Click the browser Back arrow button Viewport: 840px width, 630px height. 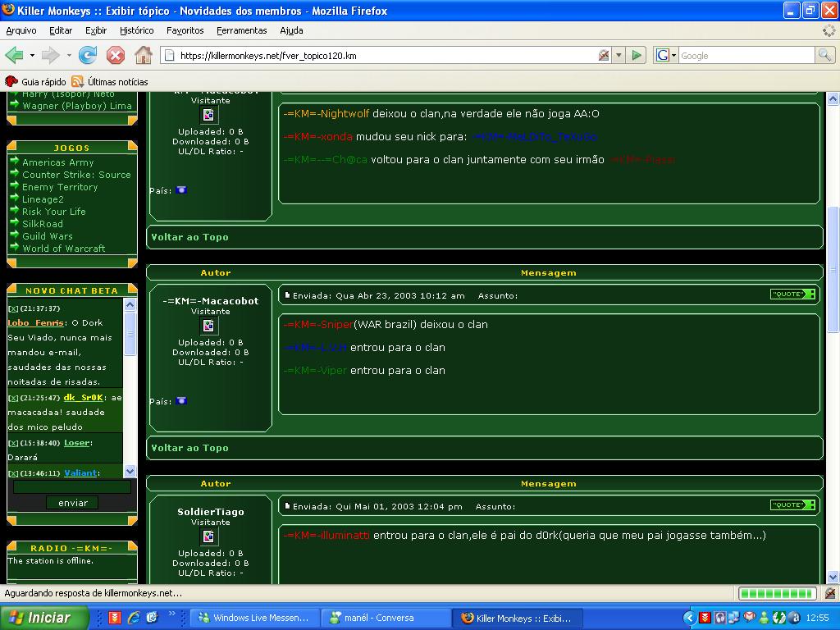14,55
